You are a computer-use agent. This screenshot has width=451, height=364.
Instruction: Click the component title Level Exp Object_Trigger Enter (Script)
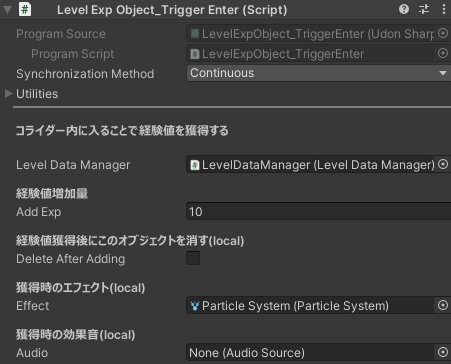coord(172,10)
